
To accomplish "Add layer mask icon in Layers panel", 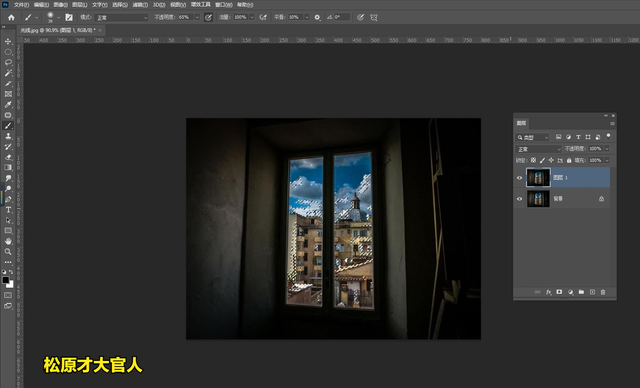I will (x=559, y=292).
